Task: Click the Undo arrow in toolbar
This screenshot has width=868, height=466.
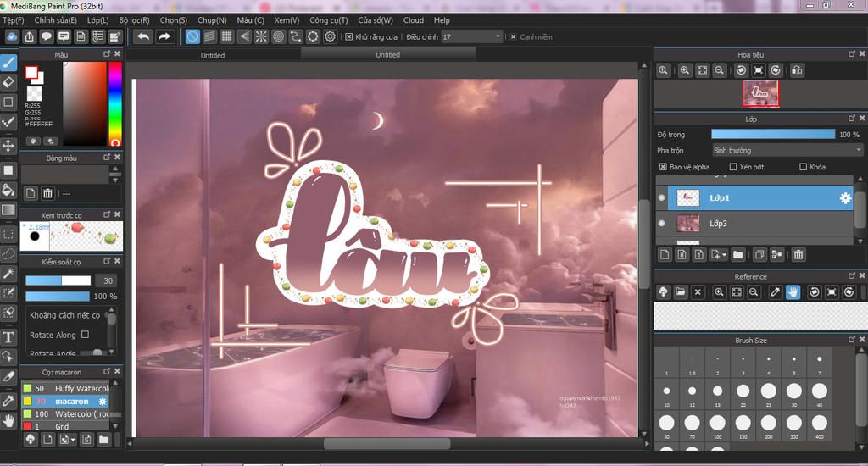Action: pos(143,36)
